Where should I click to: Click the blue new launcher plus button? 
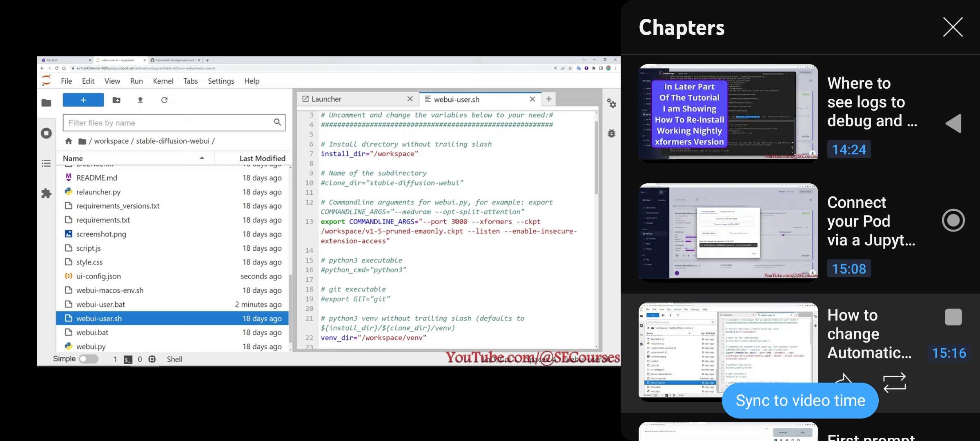pos(83,100)
